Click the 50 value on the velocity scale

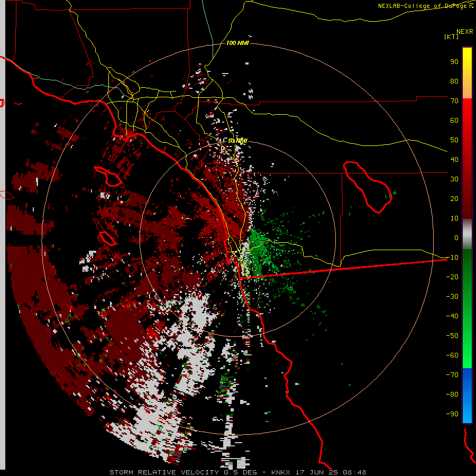click(454, 140)
